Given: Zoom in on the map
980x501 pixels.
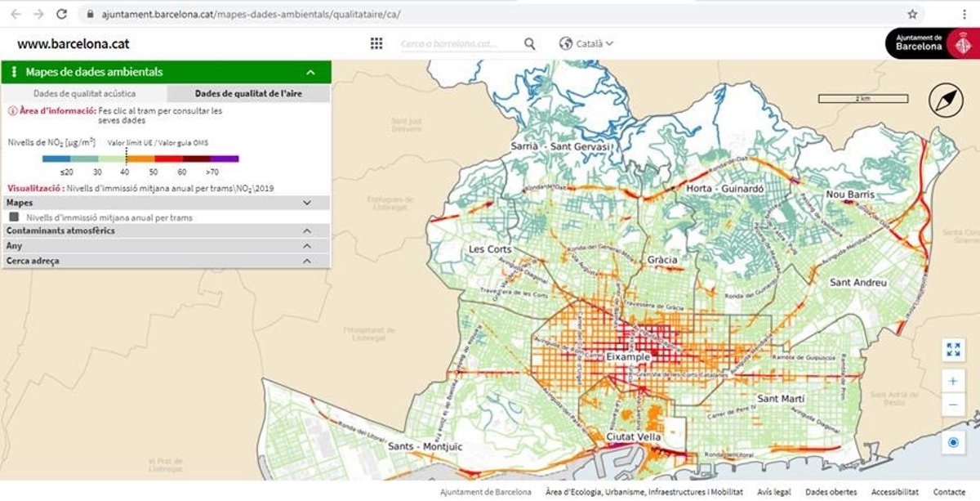Looking at the screenshot, I should coord(952,381).
